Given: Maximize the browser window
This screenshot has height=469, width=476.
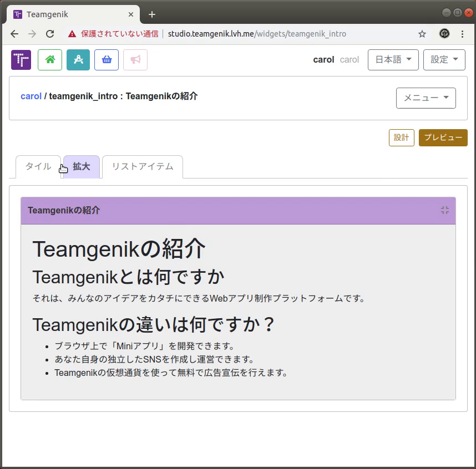Looking at the screenshot, I should tap(458, 12).
